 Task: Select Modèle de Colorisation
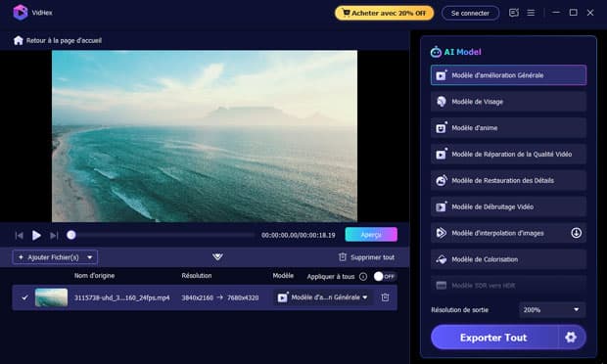pyautogui.click(x=508, y=259)
